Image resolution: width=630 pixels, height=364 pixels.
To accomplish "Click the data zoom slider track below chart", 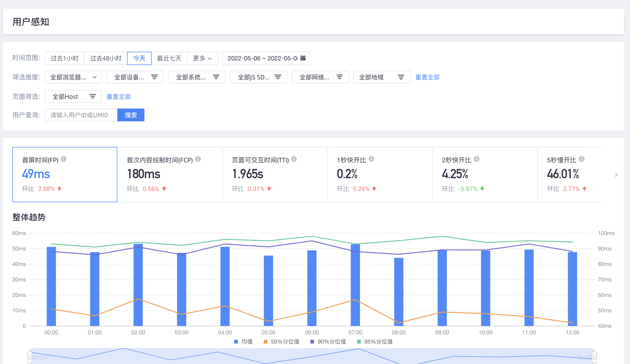I will [312, 356].
